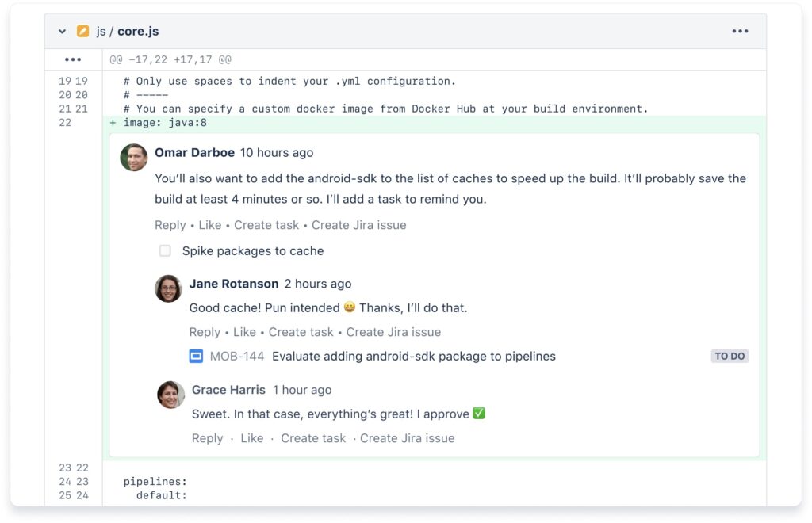Click the JavaScript file type icon
812x523 pixels.
coord(82,30)
